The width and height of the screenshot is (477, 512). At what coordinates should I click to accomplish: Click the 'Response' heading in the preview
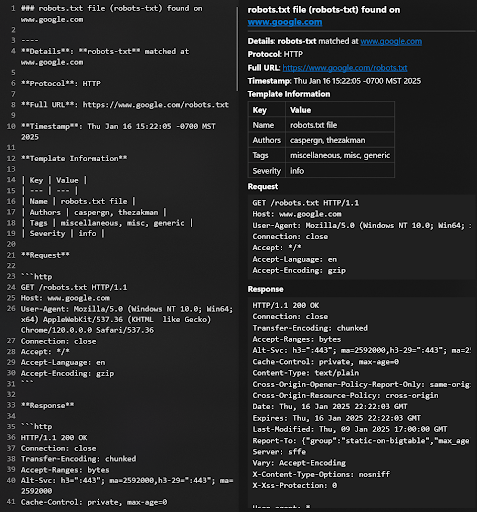265,289
